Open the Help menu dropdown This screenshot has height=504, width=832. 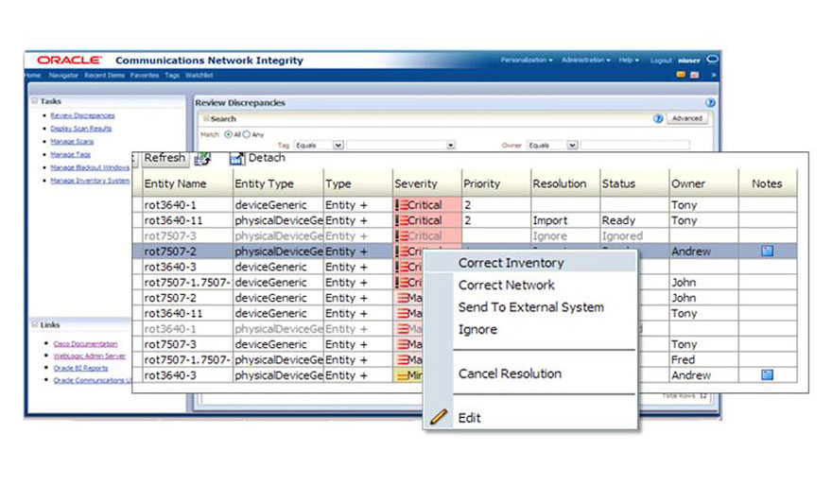tap(629, 60)
